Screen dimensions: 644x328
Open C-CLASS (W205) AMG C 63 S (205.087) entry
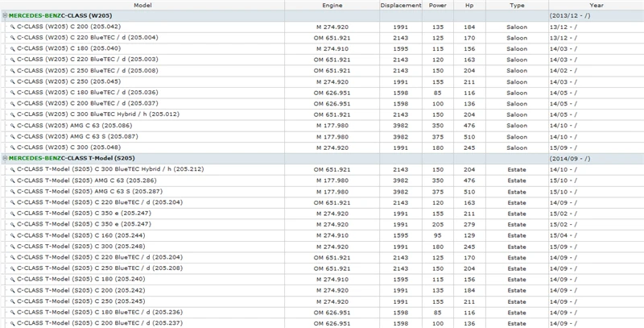click(77, 136)
